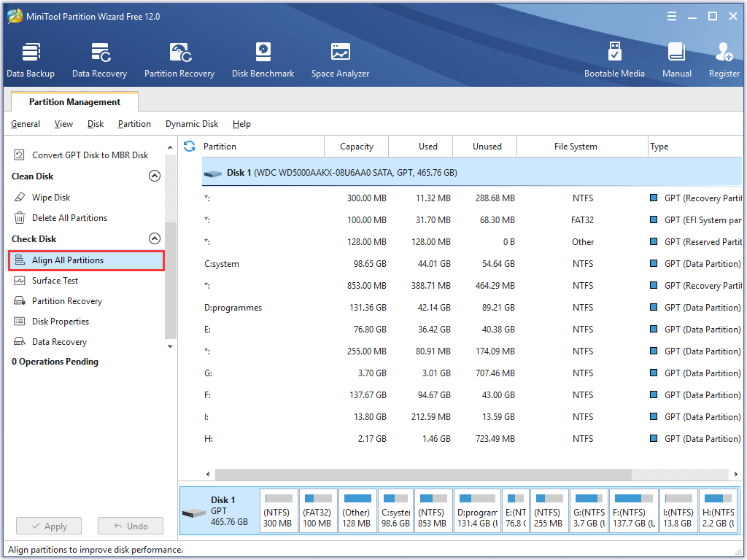
Task: Open Partition Recovery in top toolbar
Action: [x=179, y=60]
